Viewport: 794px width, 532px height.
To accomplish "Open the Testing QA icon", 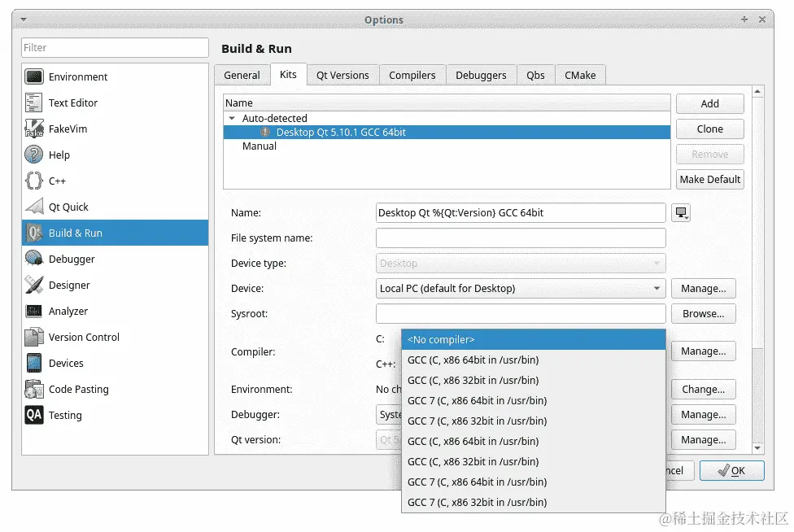I will click(x=34, y=415).
